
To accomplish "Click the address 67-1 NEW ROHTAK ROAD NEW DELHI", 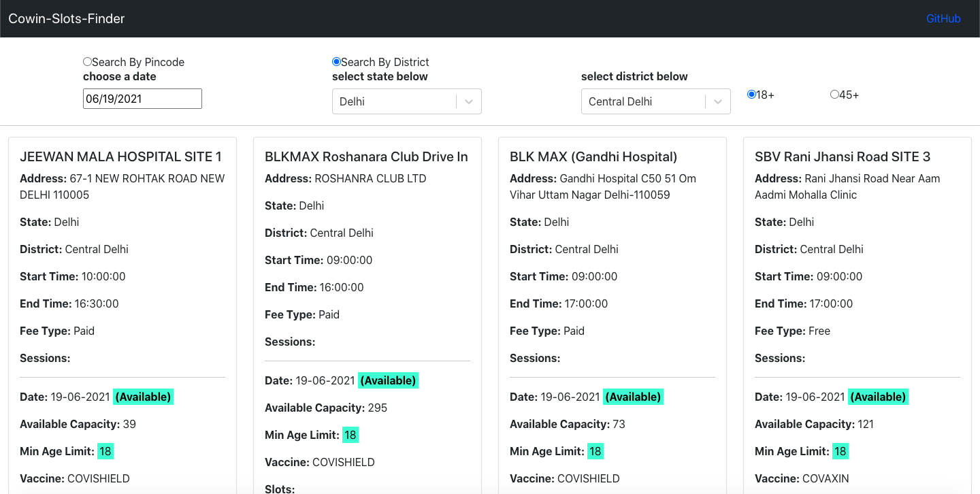I will (x=122, y=186).
